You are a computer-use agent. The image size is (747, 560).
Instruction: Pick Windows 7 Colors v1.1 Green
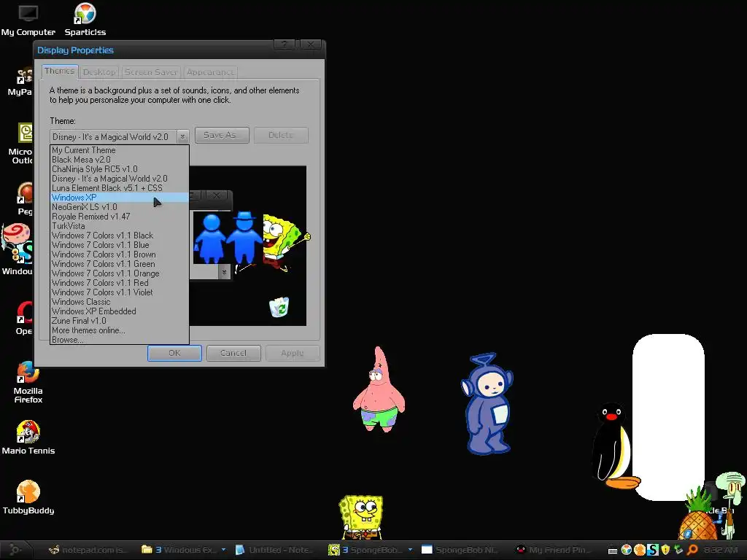(119, 264)
